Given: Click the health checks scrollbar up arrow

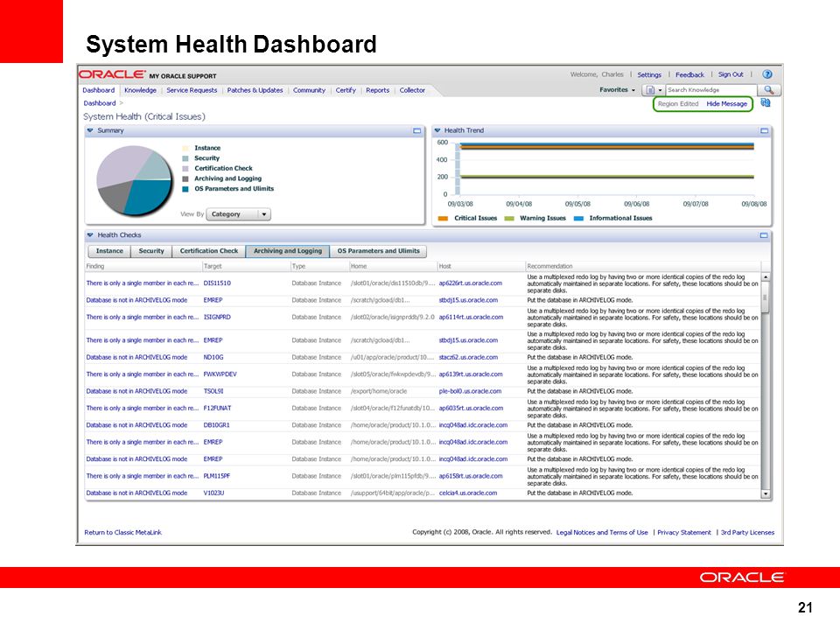Looking at the screenshot, I should 766,277.
